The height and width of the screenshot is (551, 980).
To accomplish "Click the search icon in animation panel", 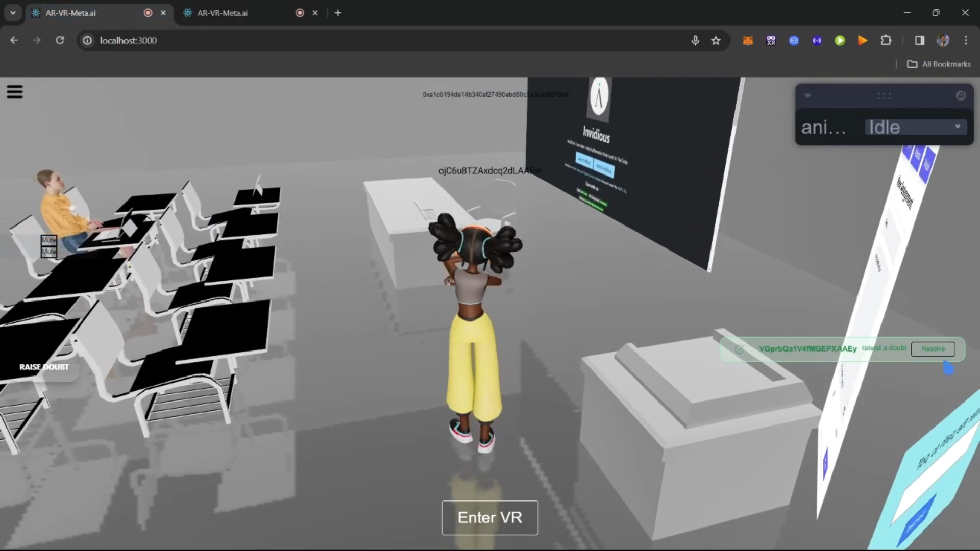I will (x=960, y=96).
